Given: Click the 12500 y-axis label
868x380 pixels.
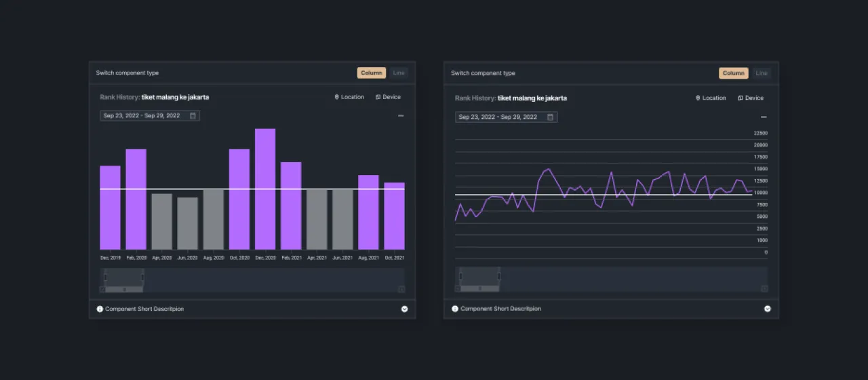Looking at the screenshot, I should point(761,180).
